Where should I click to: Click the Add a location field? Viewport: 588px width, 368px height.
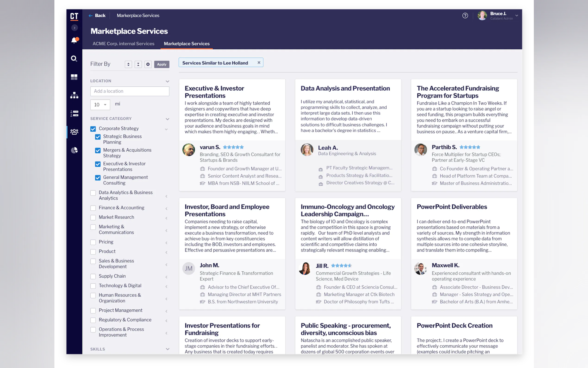coord(130,91)
